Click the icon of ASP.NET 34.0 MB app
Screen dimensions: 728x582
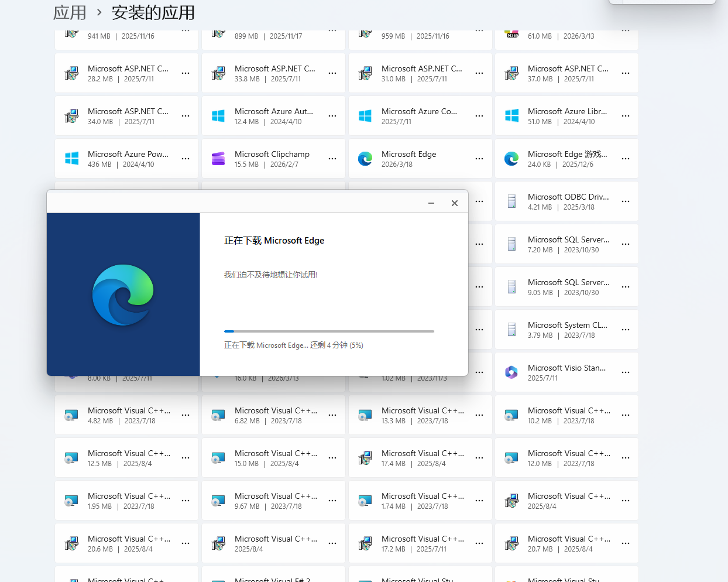[x=71, y=116]
